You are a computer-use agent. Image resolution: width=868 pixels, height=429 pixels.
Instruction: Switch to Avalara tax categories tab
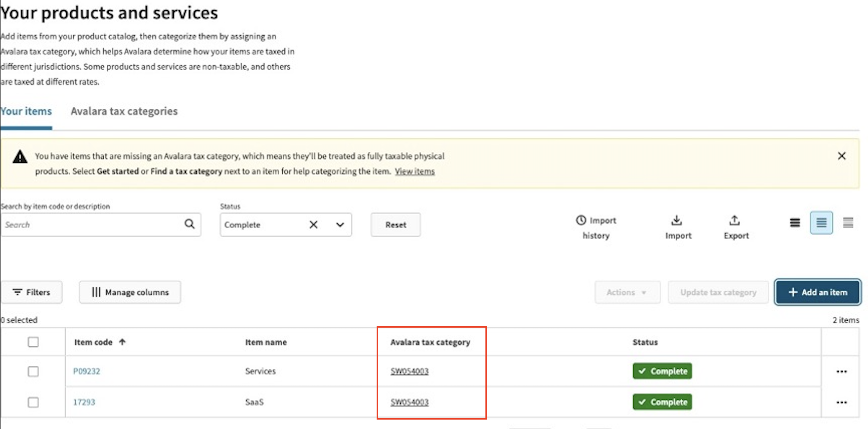pos(124,112)
